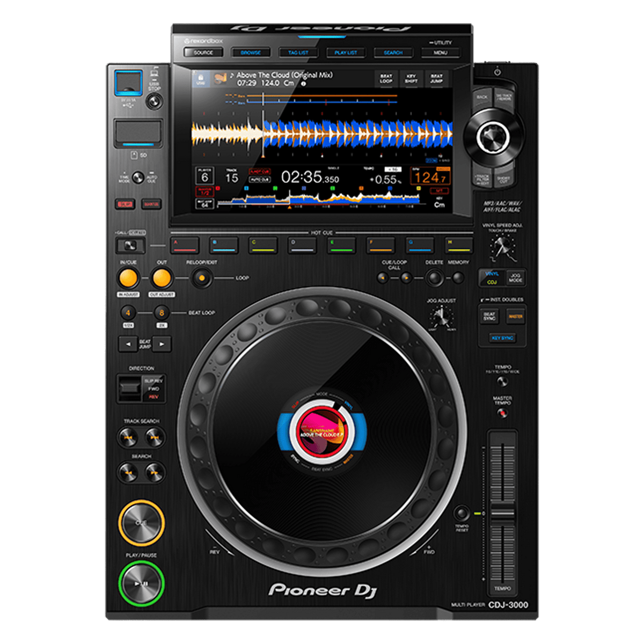The image size is (644, 644).
Task: Touch the jog wheel center display
Action: tap(322, 431)
